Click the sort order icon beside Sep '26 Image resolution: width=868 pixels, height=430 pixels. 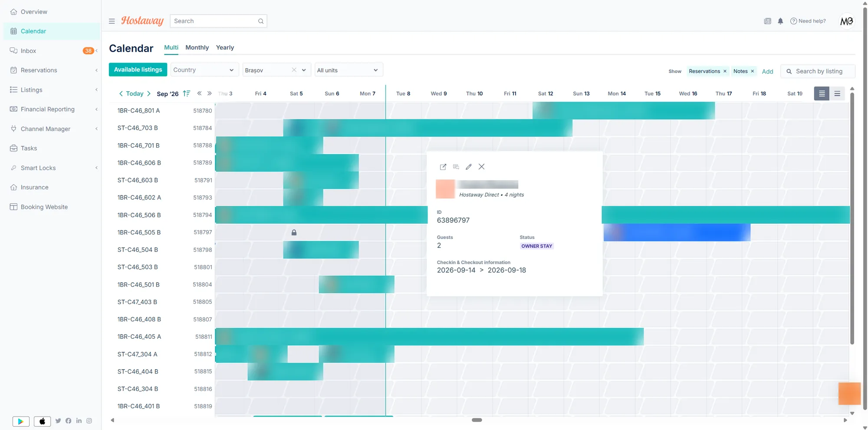click(x=187, y=93)
